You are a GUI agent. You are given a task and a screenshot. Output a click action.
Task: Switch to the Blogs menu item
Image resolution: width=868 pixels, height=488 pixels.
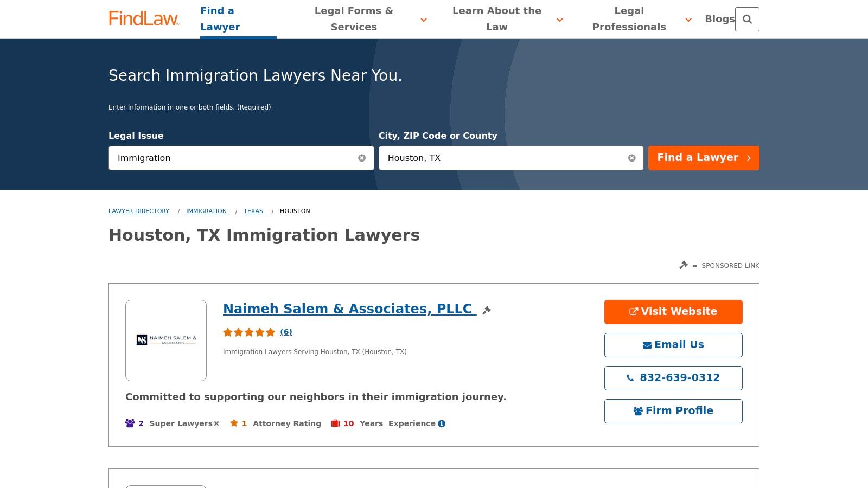[719, 18]
